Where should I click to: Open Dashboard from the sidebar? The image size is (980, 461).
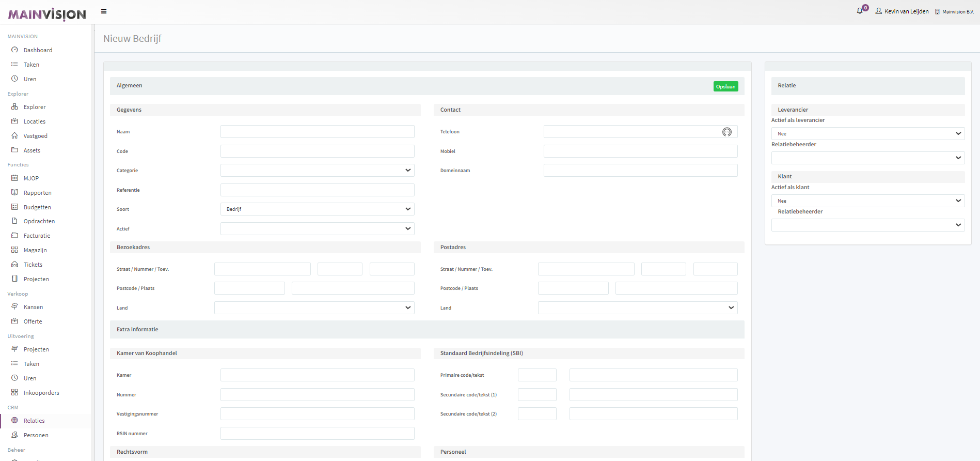point(38,50)
